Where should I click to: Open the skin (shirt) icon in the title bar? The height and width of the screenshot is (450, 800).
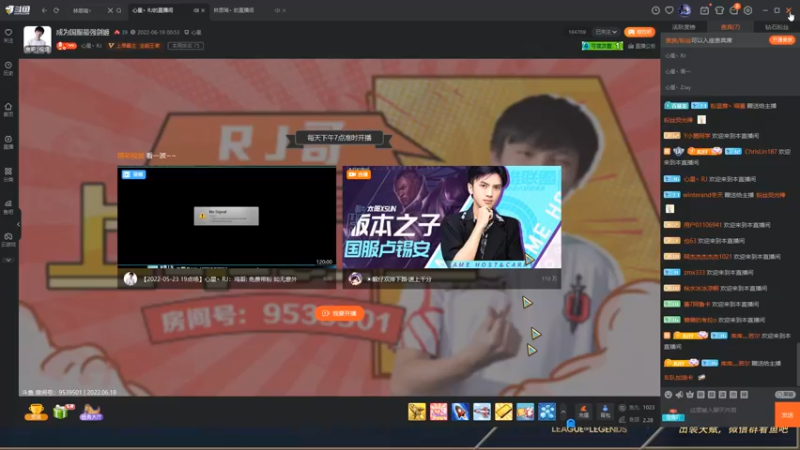click(719, 10)
